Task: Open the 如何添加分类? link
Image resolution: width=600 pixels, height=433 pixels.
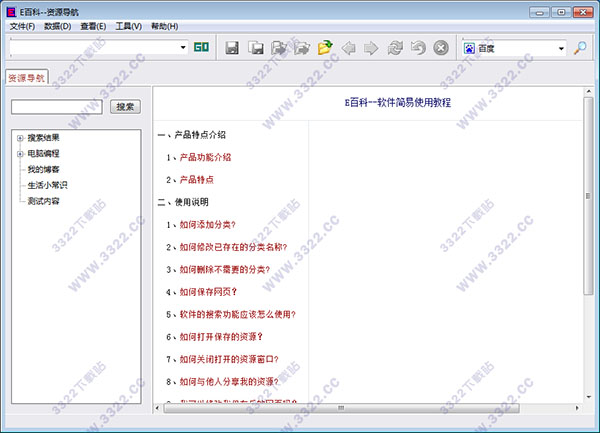Action: point(207,225)
